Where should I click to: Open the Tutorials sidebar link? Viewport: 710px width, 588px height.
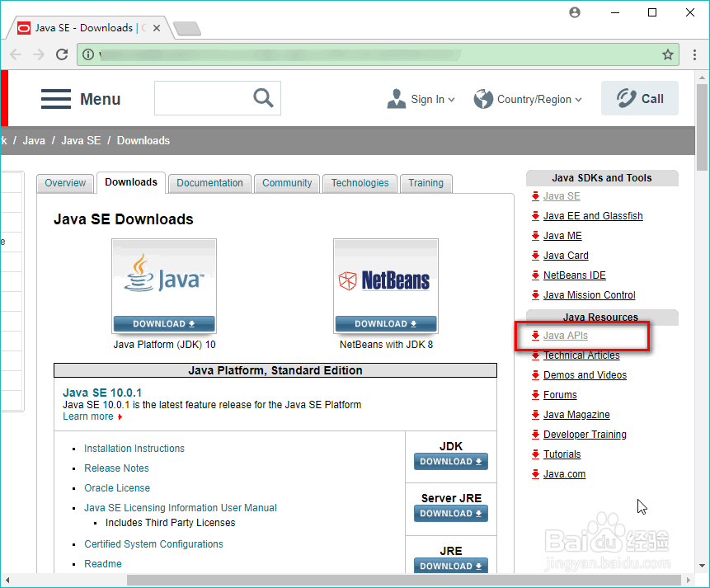[562, 454]
